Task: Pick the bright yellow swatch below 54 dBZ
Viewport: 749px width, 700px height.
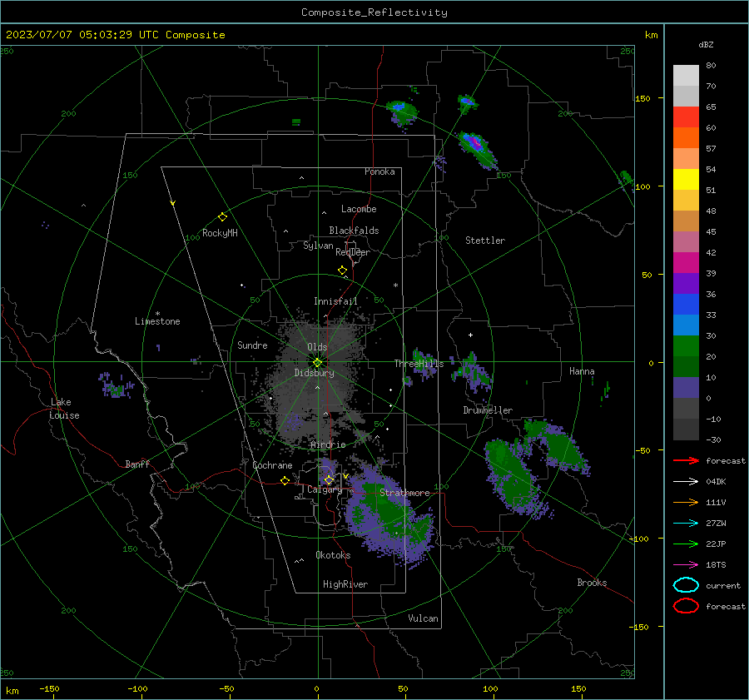Action: coord(686,179)
